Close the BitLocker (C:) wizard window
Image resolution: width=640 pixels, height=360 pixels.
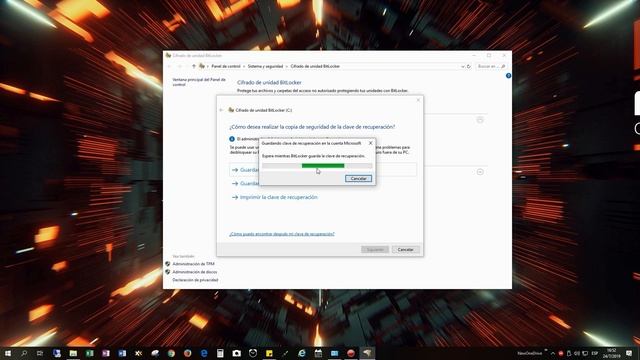tap(418, 100)
